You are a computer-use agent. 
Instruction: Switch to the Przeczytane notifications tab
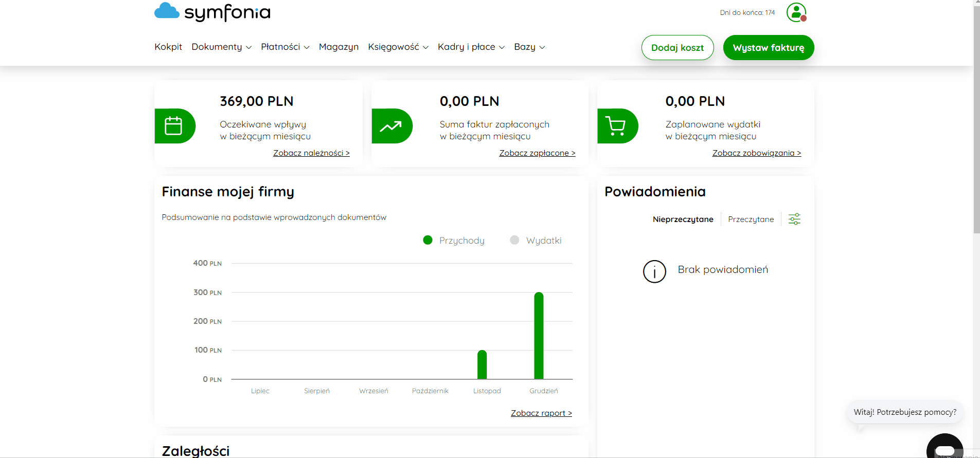pyautogui.click(x=751, y=219)
